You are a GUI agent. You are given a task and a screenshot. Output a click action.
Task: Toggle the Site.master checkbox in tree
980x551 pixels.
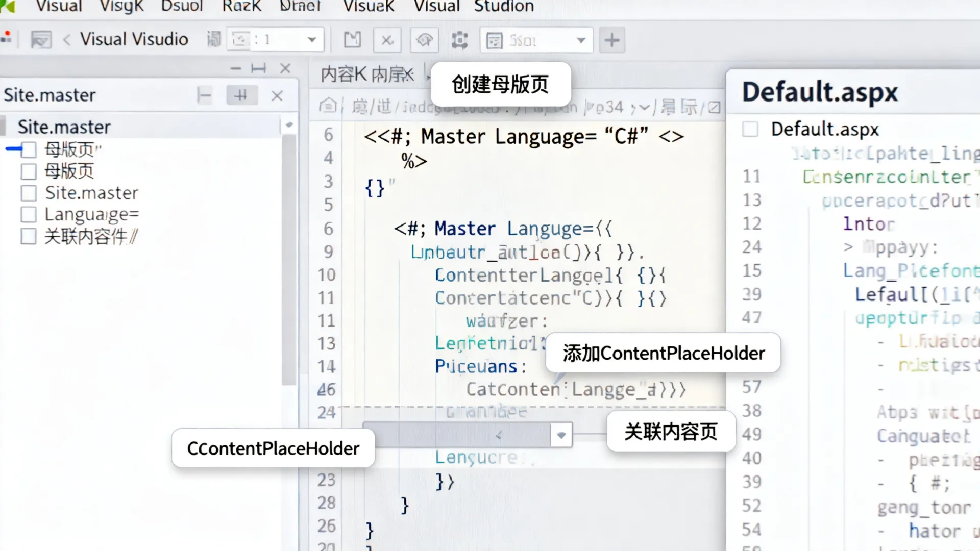[x=29, y=193]
